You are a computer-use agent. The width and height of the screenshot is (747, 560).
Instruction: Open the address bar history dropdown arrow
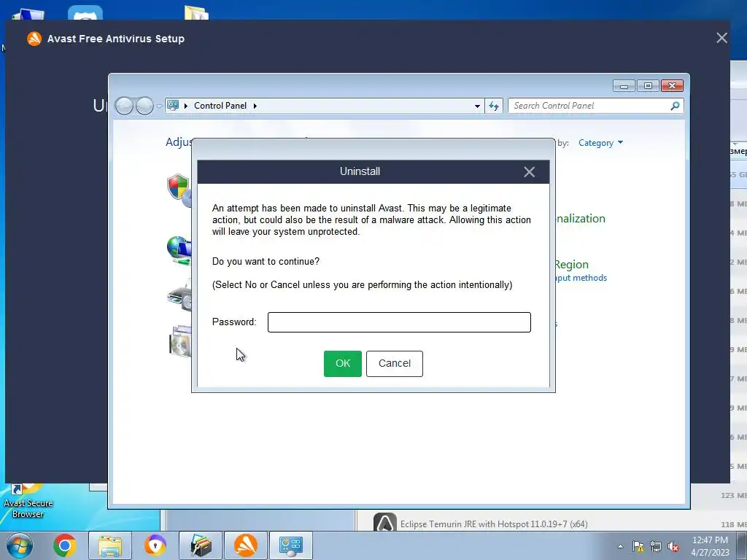coord(477,106)
